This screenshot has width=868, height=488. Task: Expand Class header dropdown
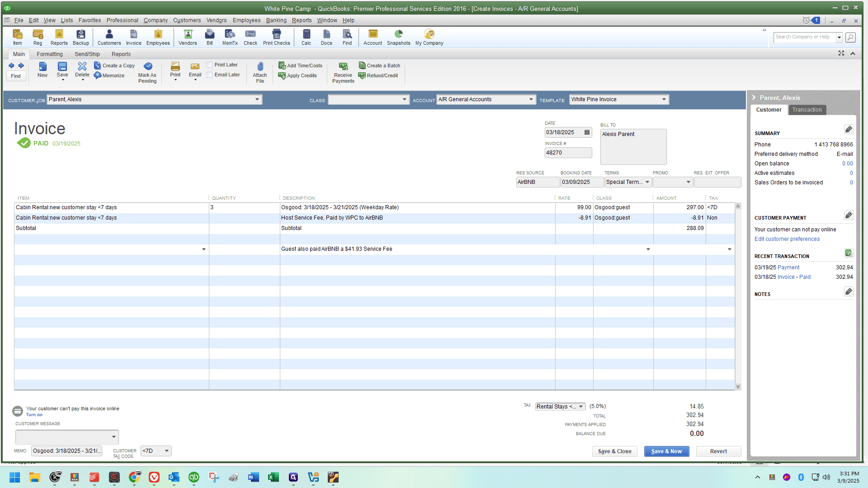click(x=405, y=99)
